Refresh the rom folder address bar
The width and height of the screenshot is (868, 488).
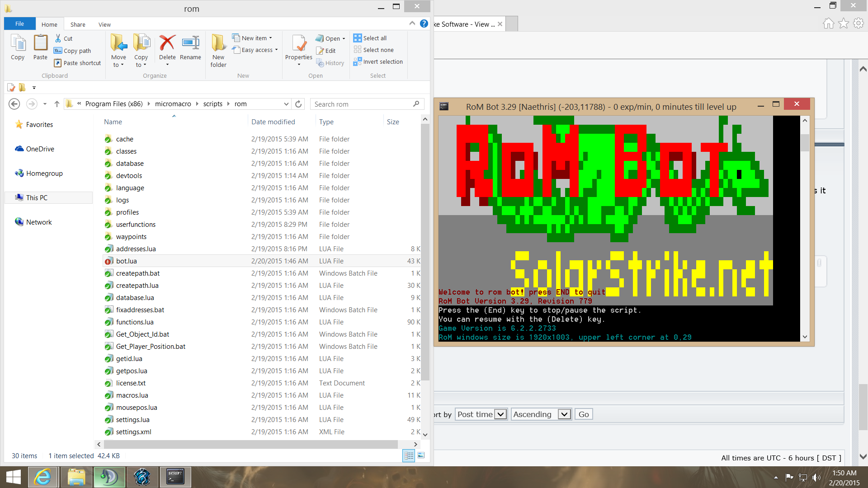pos(298,104)
